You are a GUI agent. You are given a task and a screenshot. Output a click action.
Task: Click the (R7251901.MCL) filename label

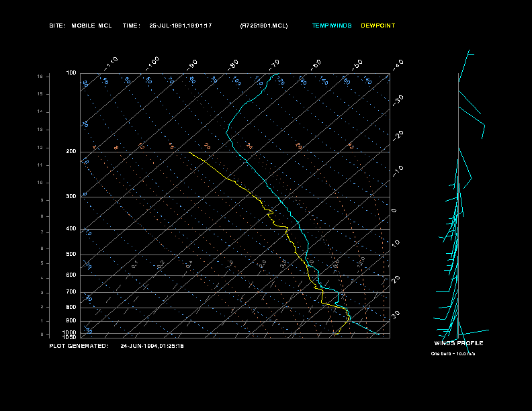[x=264, y=26]
